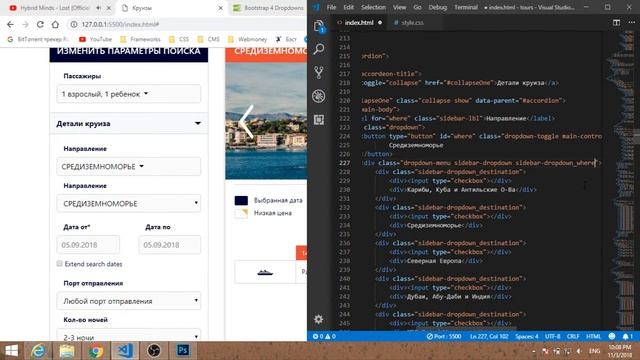Open the OBS icon in taskbar

[154, 351]
